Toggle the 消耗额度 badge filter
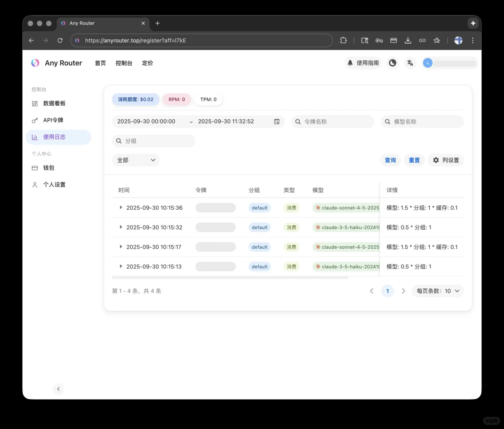The height and width of the screenshot is (429, 504). [x=135, y=99]
